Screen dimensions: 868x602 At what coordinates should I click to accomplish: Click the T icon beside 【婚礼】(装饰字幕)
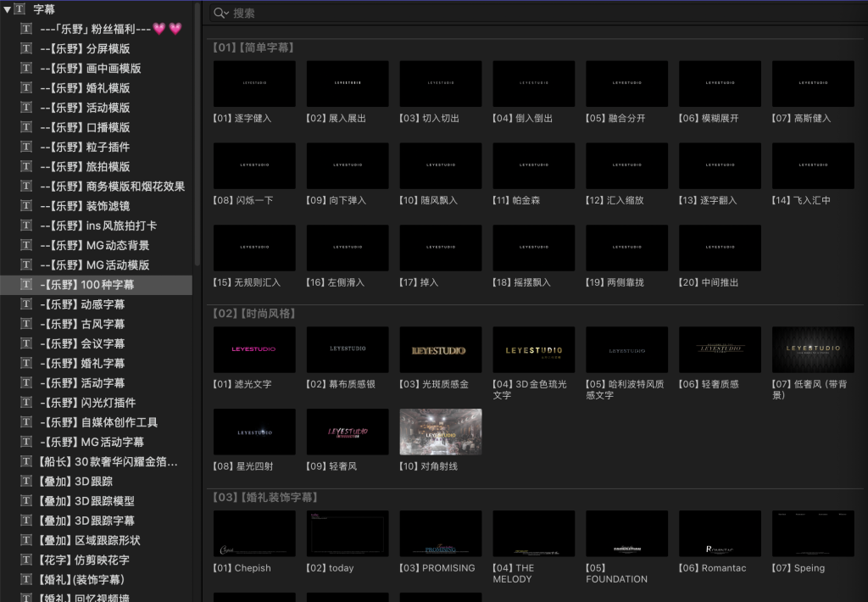pos(26,579)
